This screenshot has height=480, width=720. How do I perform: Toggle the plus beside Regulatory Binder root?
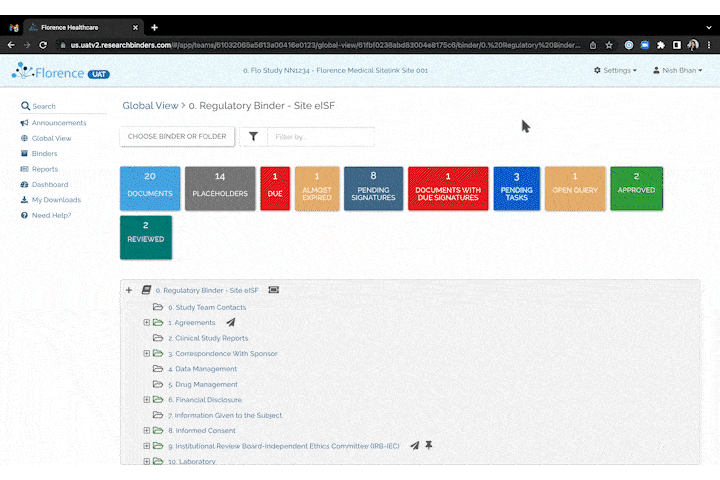(129, 290)
